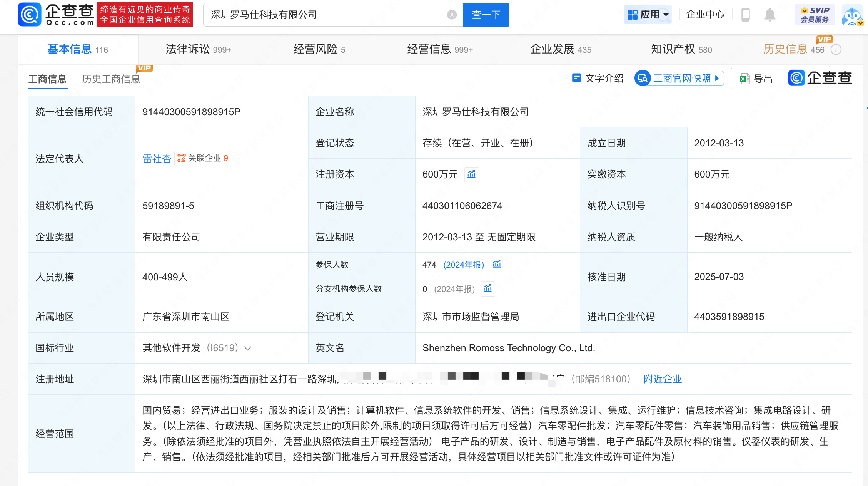Image resolution: width=868 pixels, height=486 pixels.
Task: Open legal representative 雷社杏 link
Action: (x=157, y=159)
